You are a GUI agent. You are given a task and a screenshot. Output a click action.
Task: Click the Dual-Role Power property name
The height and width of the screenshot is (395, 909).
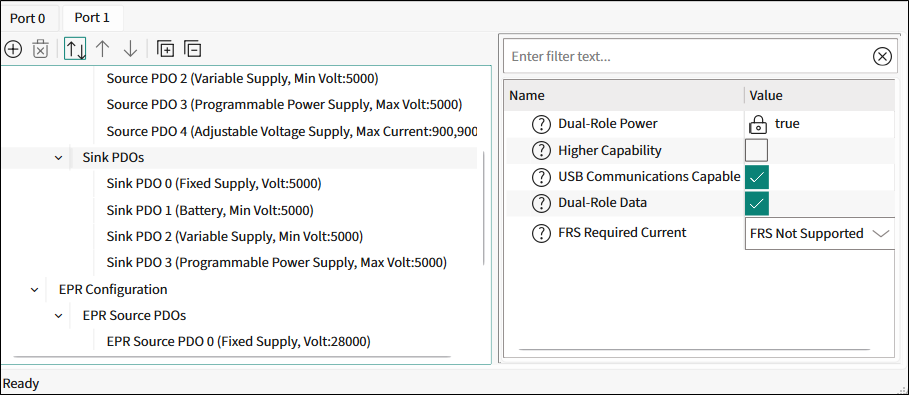[608, 124]
